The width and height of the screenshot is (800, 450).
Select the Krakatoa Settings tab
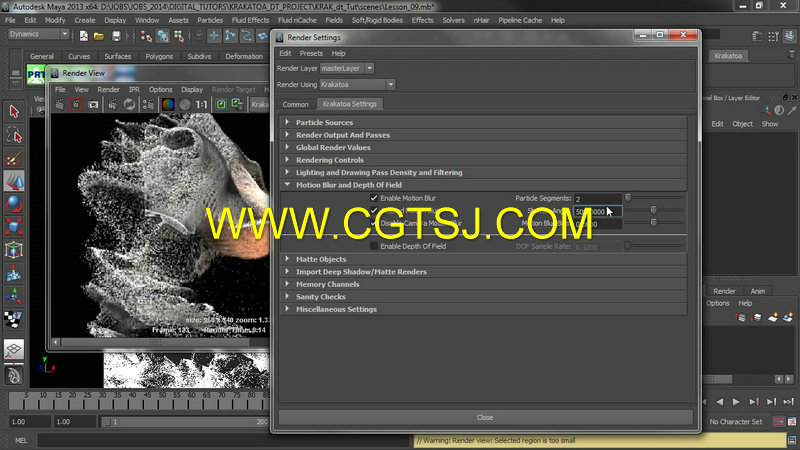tap(349, 104)
